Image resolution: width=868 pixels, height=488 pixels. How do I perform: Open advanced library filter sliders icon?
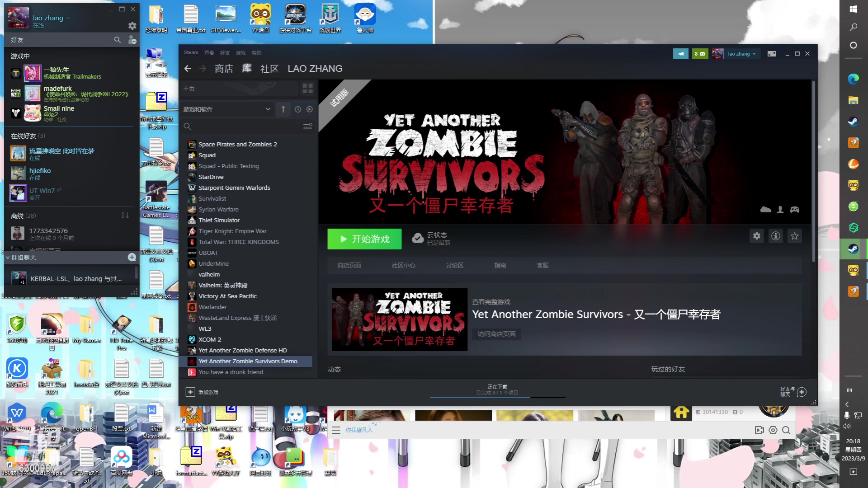point(307,127)
